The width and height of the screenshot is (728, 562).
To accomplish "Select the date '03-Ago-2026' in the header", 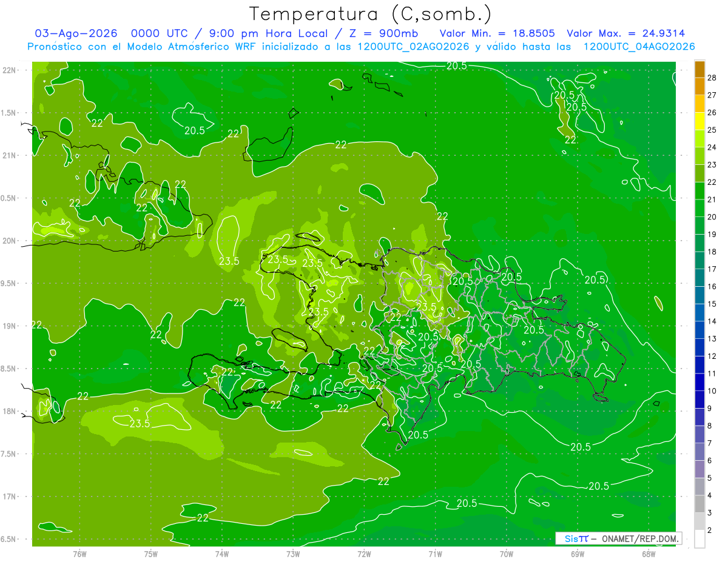I will coord(75,34).
